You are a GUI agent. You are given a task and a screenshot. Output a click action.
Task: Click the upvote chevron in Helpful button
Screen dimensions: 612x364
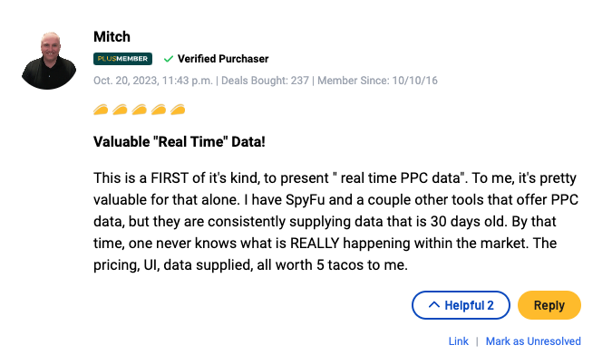pyautogui.click(x=434, y=305)
